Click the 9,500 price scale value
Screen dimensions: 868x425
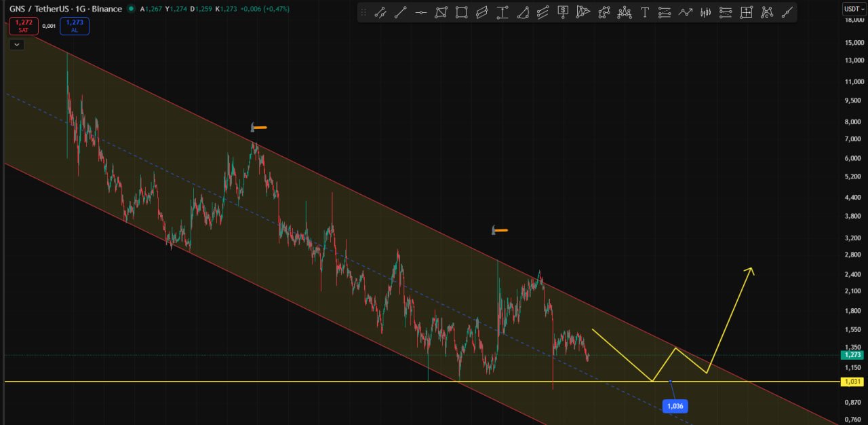tap(852, 100)
